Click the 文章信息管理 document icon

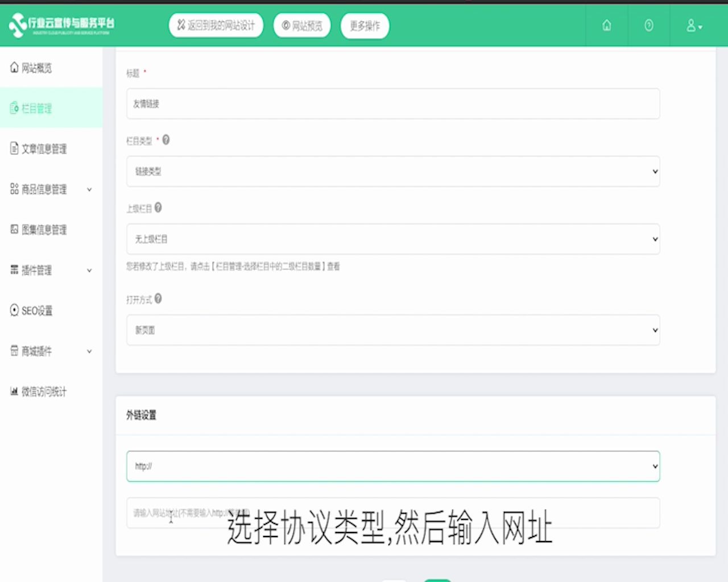[x=14, y=148]
